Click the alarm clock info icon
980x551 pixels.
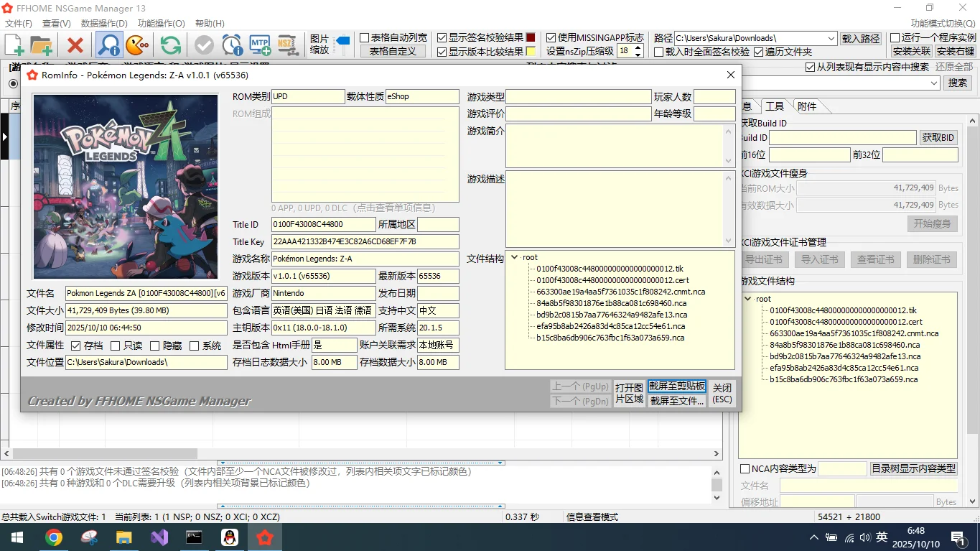(x=232, y=45)
